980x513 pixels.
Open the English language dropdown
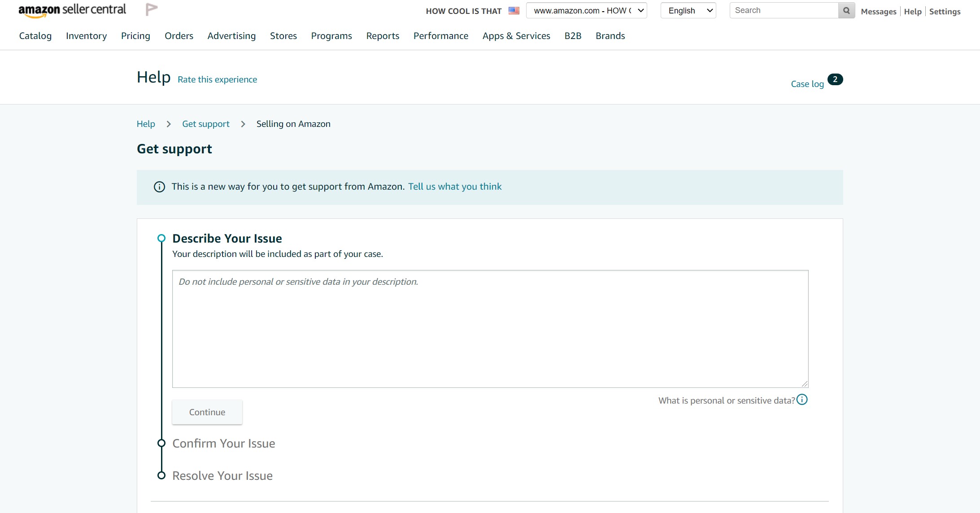688,10
